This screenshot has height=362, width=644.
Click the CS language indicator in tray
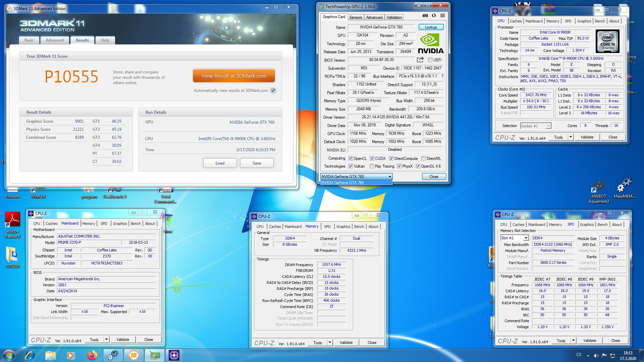(579, 355)
